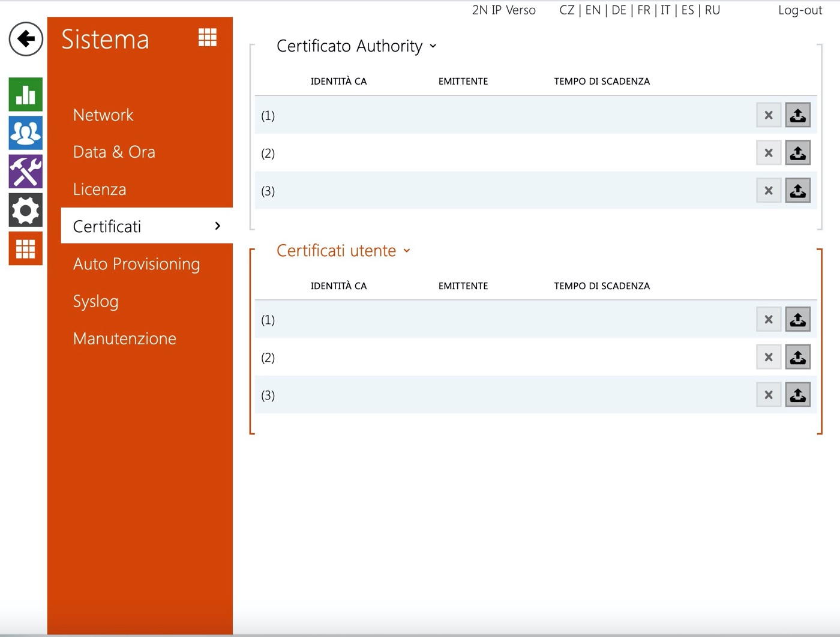The width and height of the screenshot is (840, 637).
Task: Open the blue users directory section
Action: [x=26, y=133]
